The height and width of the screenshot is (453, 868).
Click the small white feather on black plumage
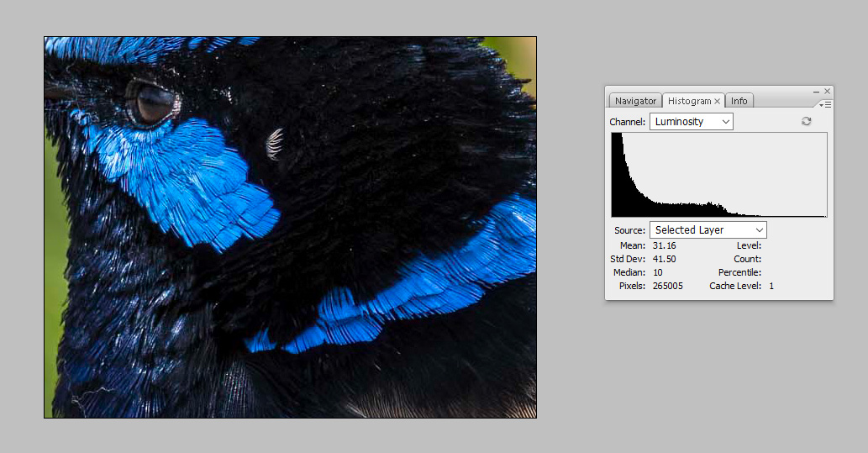(274, 144)
